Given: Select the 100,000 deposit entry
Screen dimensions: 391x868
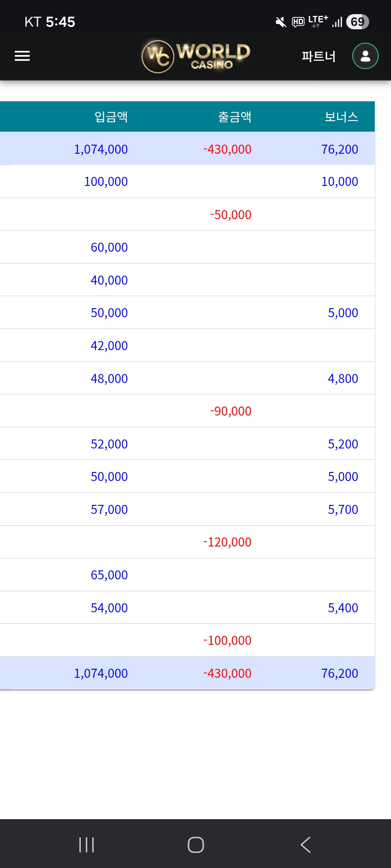Looking at the screenshot, I should [106, 182].
